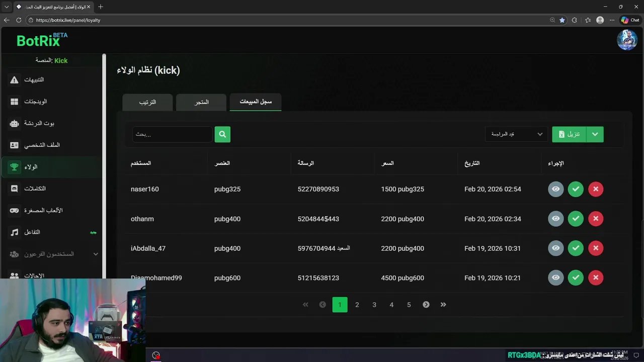Click the sidebar vertical scrollbar

104,166
